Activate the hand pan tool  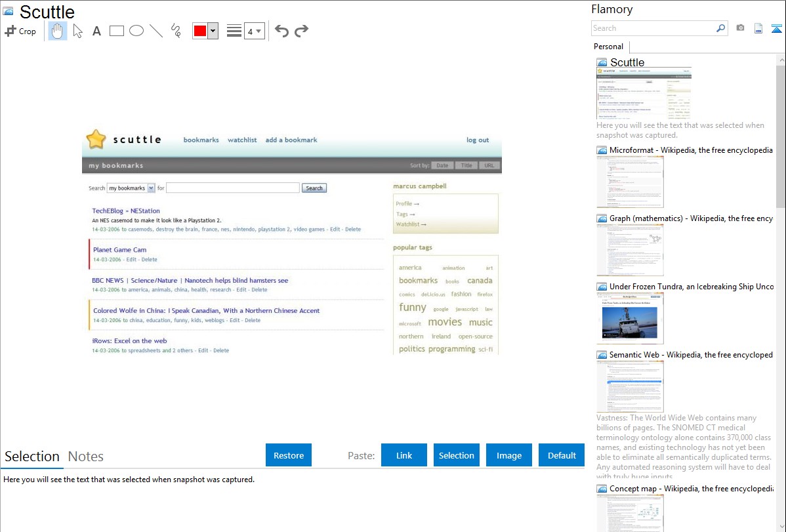click(x=57, y=31)
